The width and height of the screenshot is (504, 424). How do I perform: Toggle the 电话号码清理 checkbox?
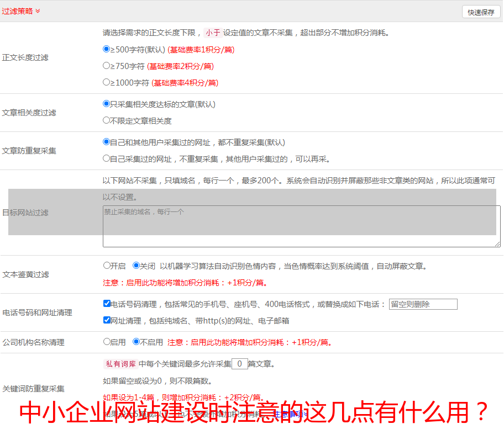tap(107, 304)
